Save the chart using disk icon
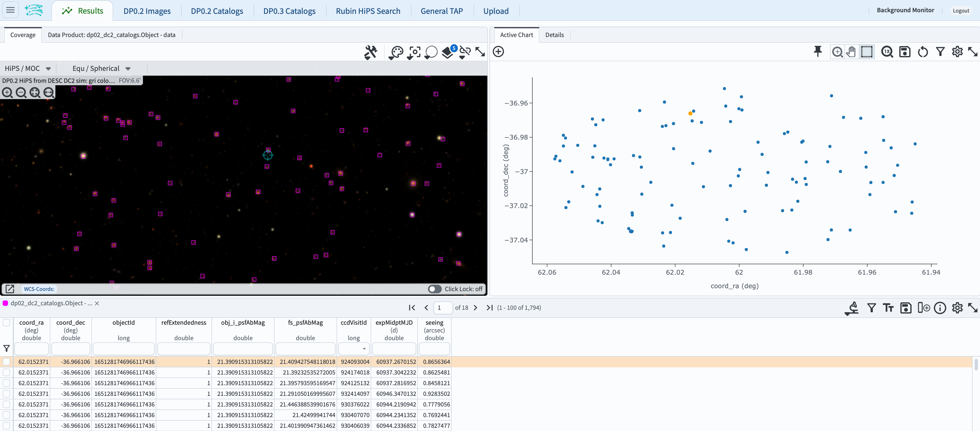The image size is (980, 431). [x=904, y=51]
